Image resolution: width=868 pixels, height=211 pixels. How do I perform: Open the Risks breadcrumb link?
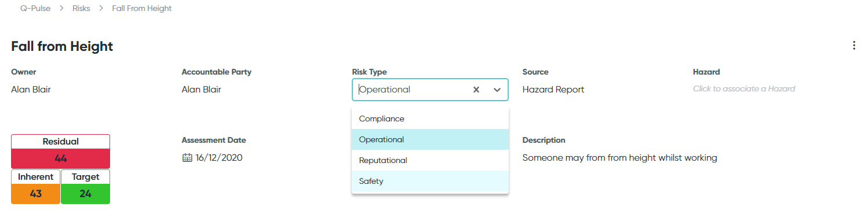(x=81, y=9)
